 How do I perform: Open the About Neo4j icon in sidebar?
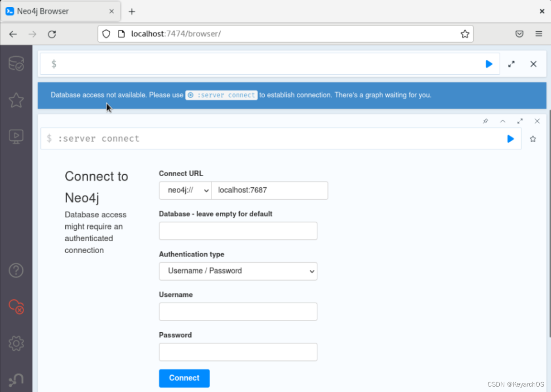click(16, 380)
